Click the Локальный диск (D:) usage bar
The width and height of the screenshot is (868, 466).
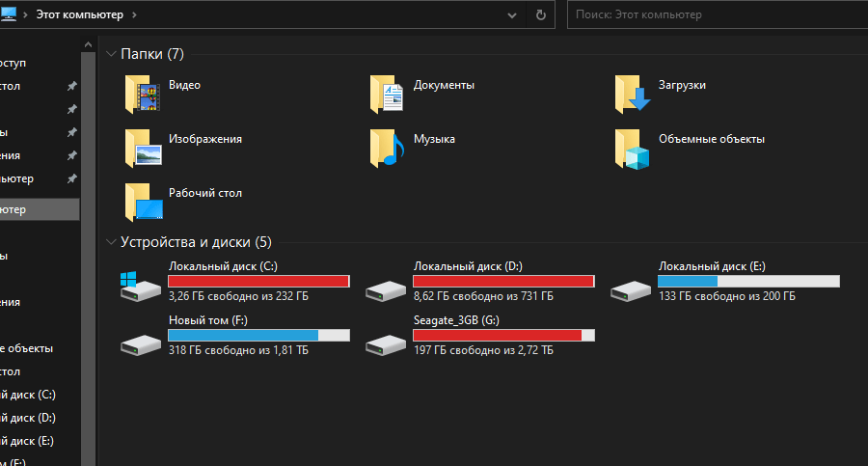tap(503, 281)
